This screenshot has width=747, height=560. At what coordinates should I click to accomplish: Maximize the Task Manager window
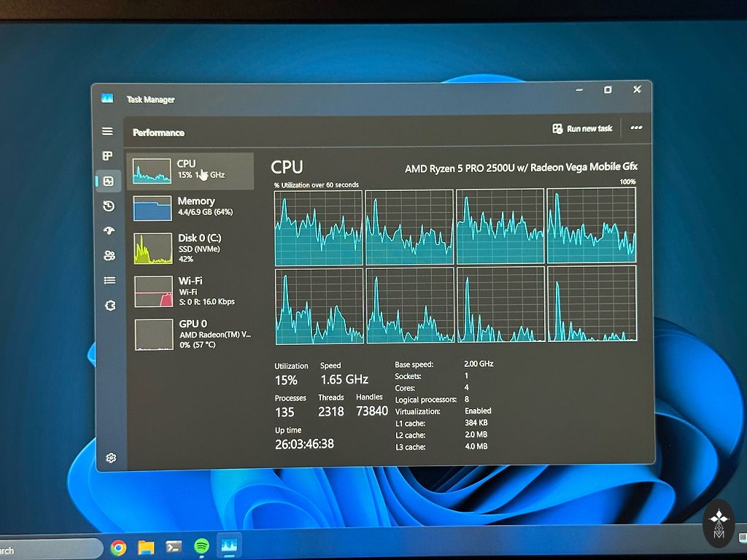[608, 90]
